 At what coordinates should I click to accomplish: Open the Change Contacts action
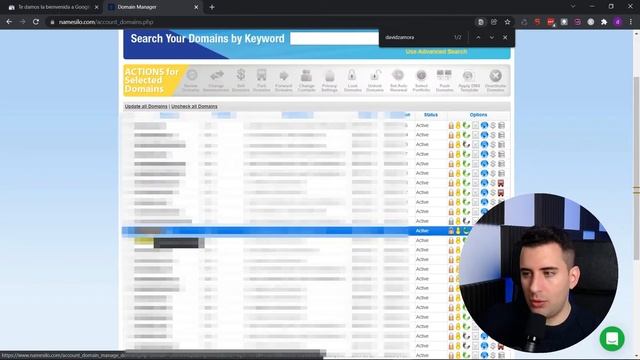pos(306,80)
